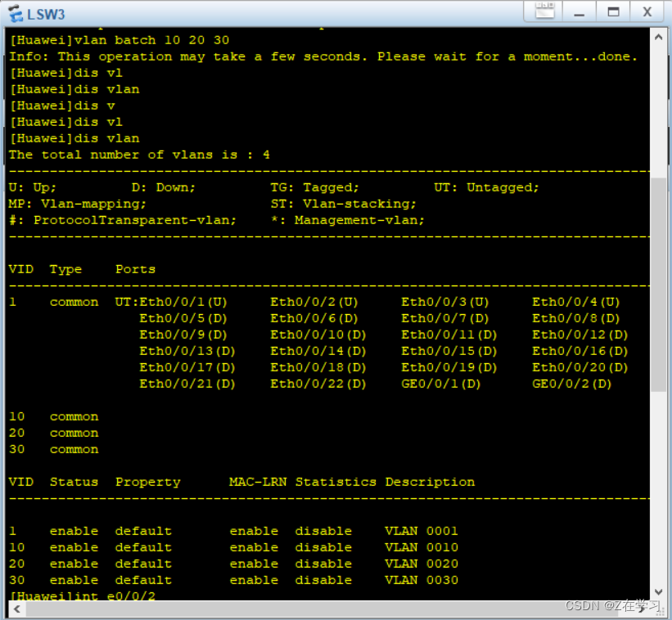The width and height of the screenshot is (672, 620).
Task: Click the '#: ProtocolTransparent-vlan;' text
Action: coord(123,220)
